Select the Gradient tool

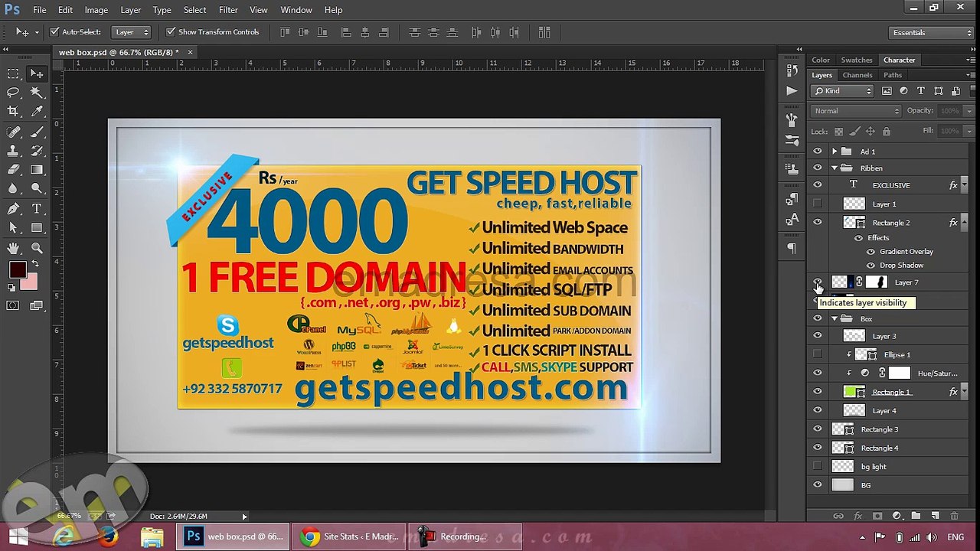[x=37, y=169]
